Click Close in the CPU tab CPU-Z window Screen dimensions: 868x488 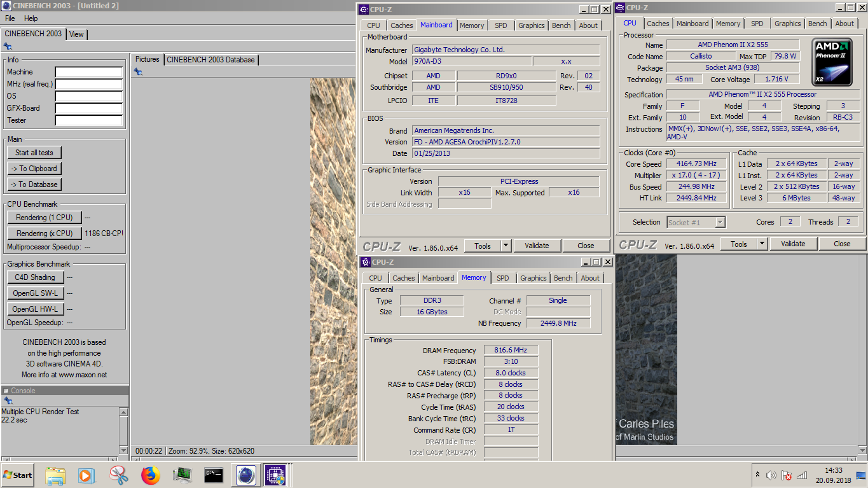(x=842, y=244)
